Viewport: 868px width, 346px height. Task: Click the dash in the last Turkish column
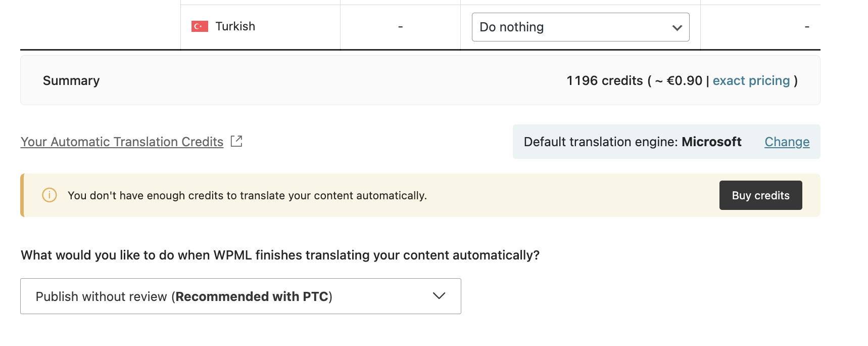coord(806,27)
